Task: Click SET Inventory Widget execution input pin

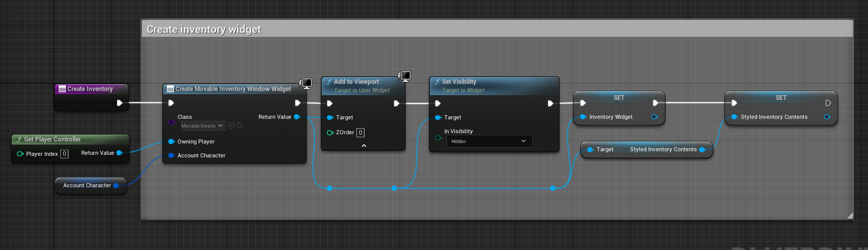Action: tap(583, 103)
